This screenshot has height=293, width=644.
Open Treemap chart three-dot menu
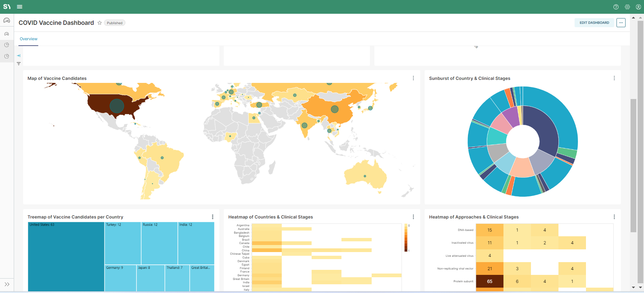click(213, 217)
